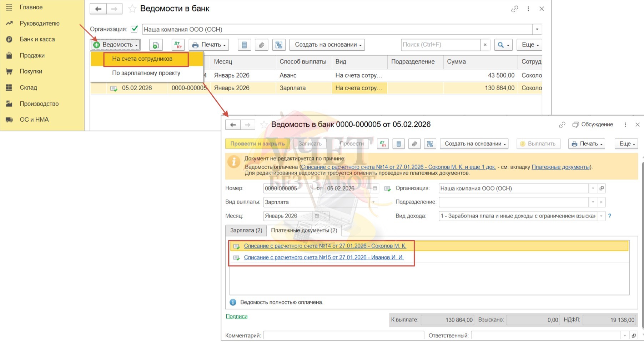Screen dimensions: 644x342
Task: Click into the Поиск (Ctrl+F) search field
Action: coord(441,45)
